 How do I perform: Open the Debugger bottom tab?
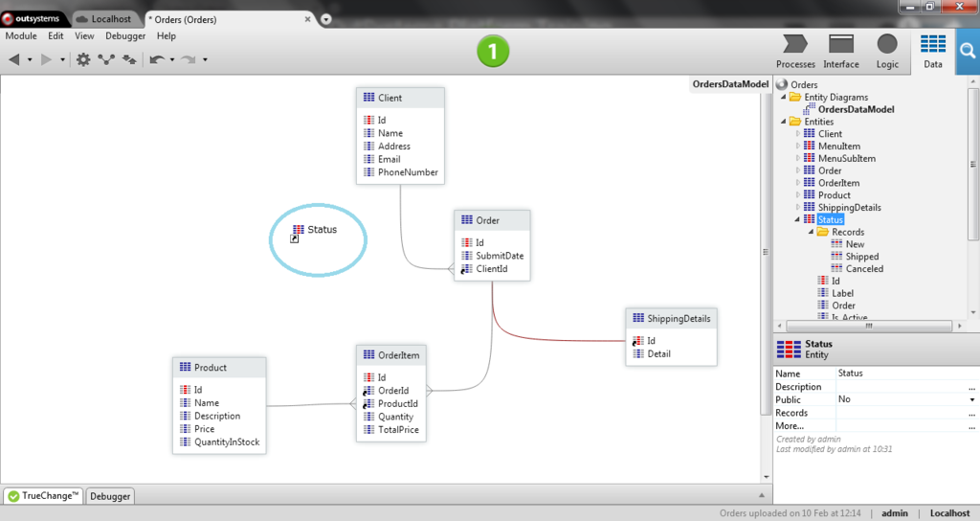click(110, 497)
